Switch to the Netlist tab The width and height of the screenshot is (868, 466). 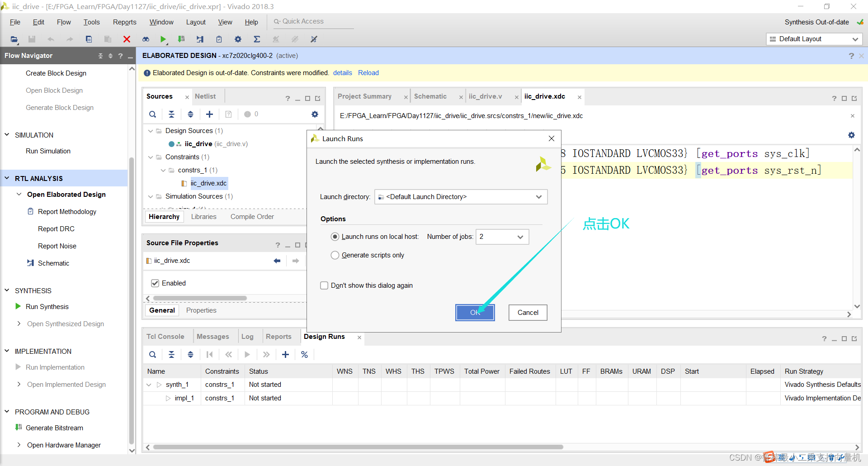tap(205, 96)
